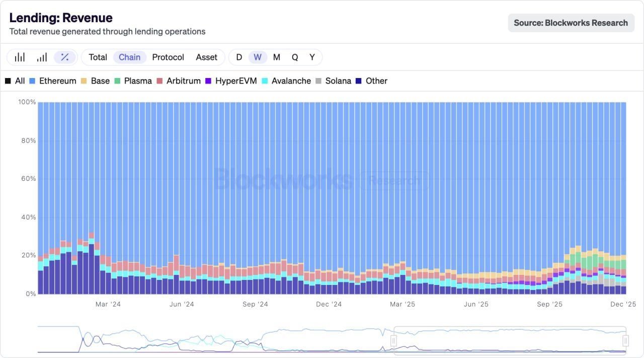Click the Source: Blockworks Research label
644x358 pixels.
pos(571,23)
